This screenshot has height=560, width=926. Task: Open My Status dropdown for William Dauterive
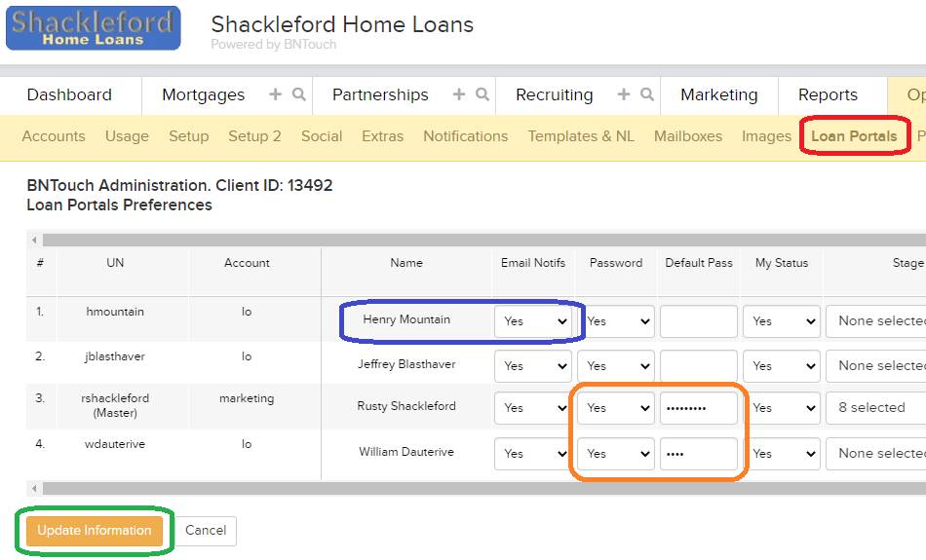(782, 453)
